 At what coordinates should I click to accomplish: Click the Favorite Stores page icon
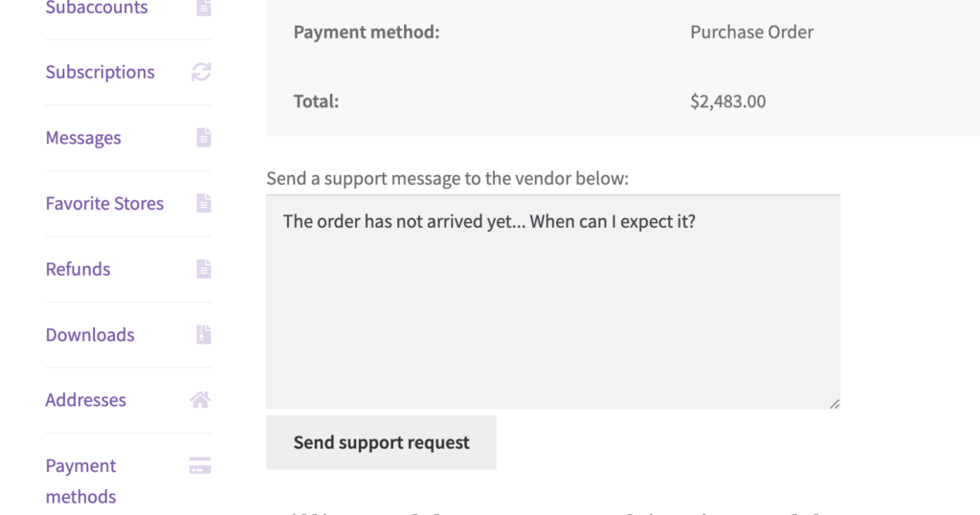click(x=204, y=203)
